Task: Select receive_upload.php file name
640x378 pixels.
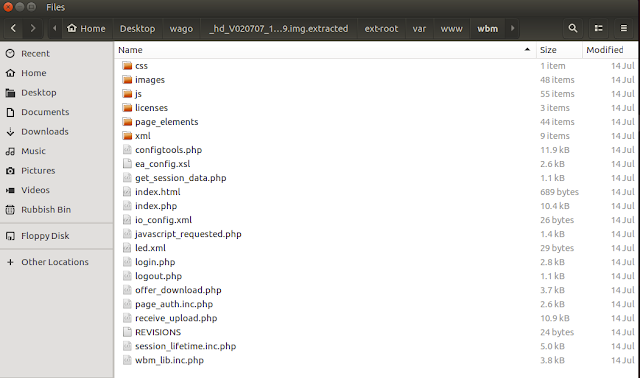Action: pyautogui.click(x=176, y=318)
